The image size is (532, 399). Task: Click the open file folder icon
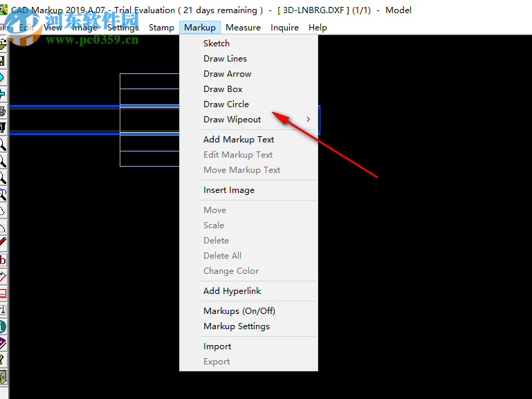[x=3, y=44]
